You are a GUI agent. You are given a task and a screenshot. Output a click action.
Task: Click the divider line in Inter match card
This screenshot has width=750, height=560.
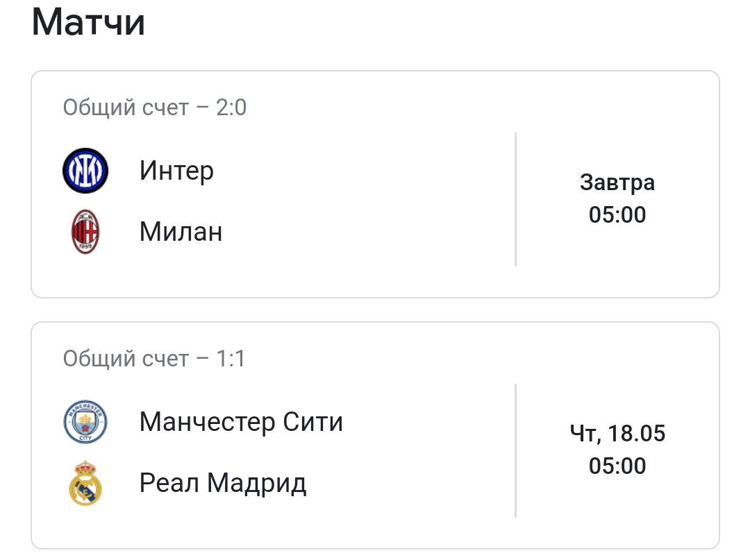(x=515, y=200)
